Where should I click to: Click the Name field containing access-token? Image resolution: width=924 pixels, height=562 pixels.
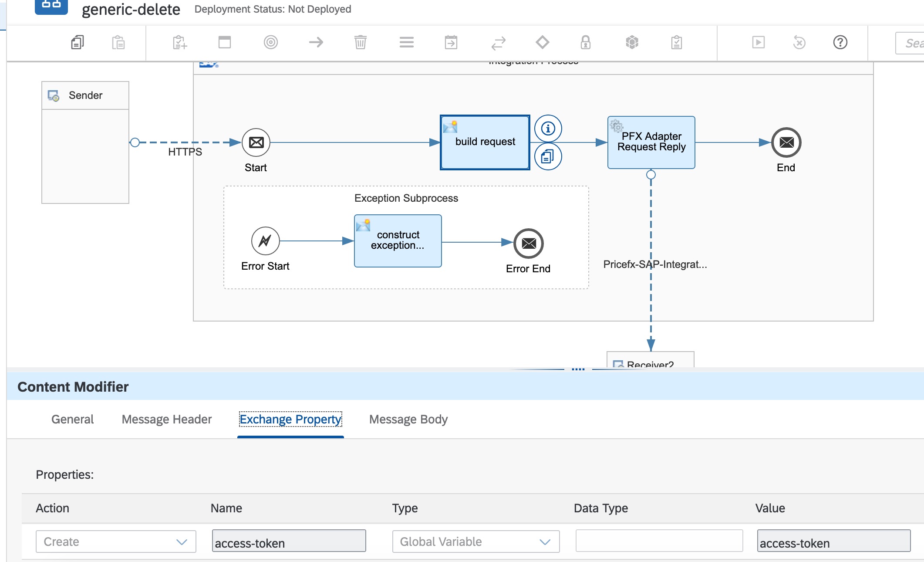click(289, 542)
